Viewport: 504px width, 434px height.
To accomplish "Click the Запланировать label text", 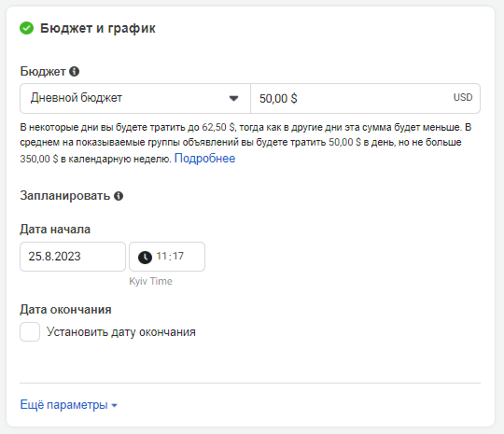I will click(65, 196).
